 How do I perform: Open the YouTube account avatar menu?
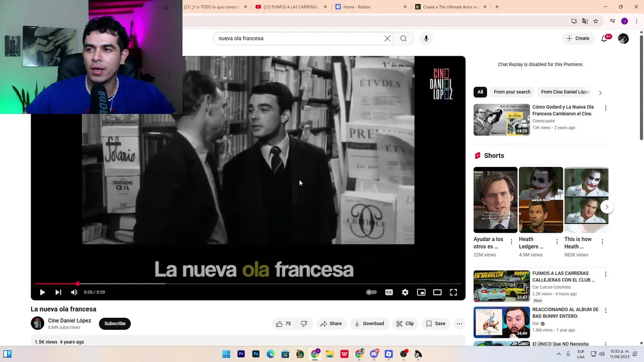[x=623, y=38]
